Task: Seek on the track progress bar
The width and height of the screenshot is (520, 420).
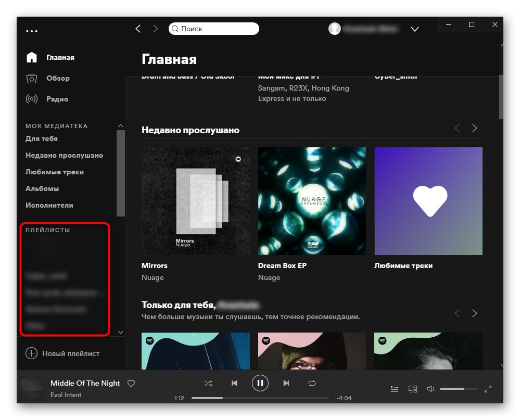Action: coord(260,398)
